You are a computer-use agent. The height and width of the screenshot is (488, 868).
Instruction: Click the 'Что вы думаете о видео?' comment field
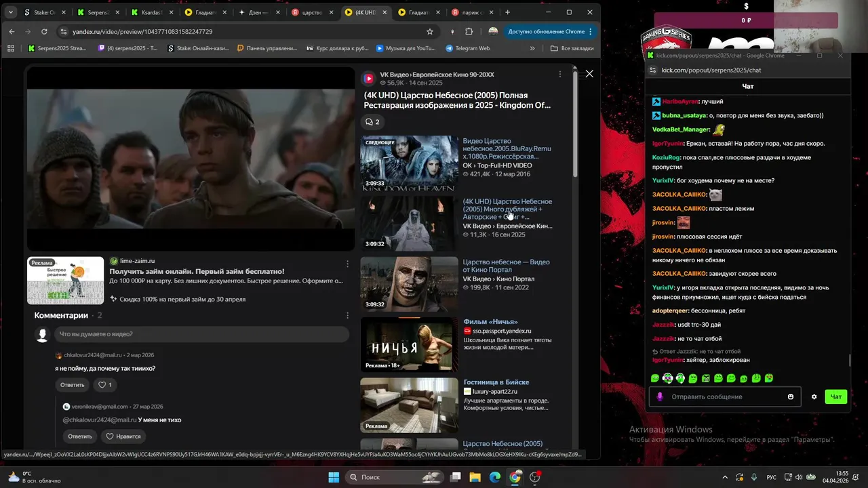[203, 334]
